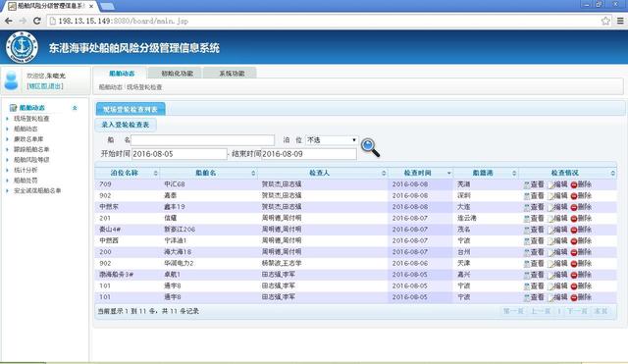628x364 pixels.
Task: View the 新浙江206 inspection record
Action: (534, 230)
